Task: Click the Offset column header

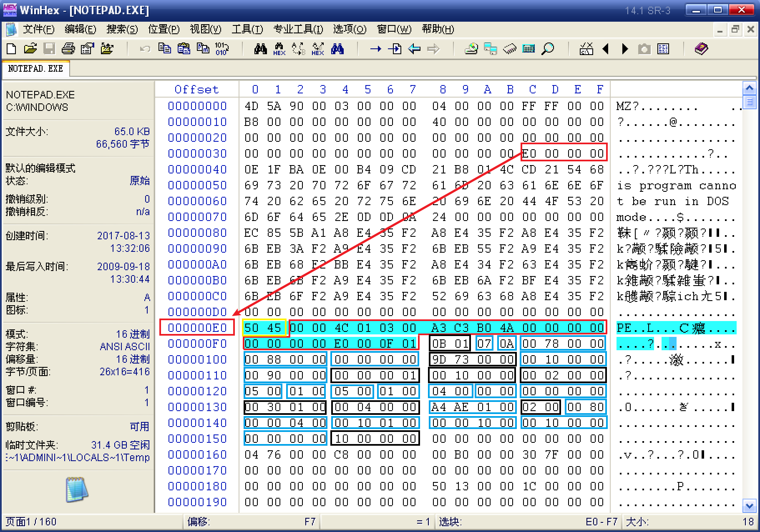Action: [x=196, y=90]
